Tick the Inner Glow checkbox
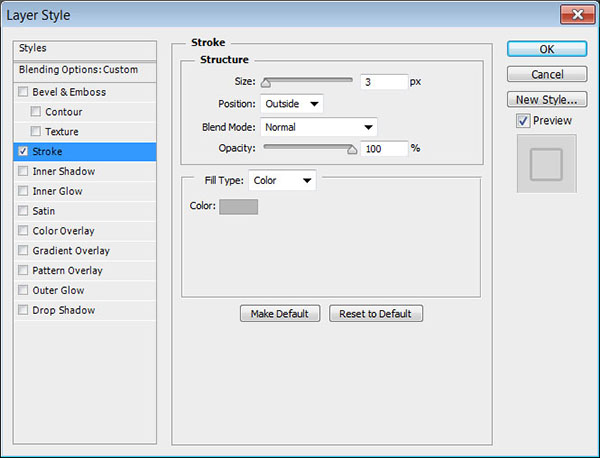Viewport: 600px width, 458px height. point(23,191)
